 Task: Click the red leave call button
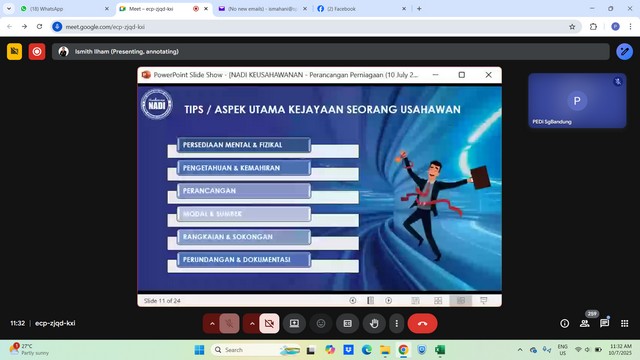coord(422,324)
